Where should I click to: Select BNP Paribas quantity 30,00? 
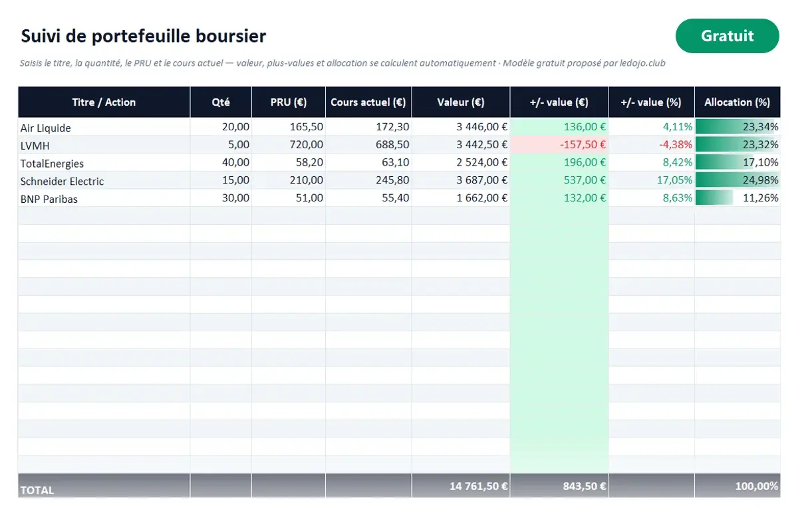pyautogui.click(x=221, y=198)
